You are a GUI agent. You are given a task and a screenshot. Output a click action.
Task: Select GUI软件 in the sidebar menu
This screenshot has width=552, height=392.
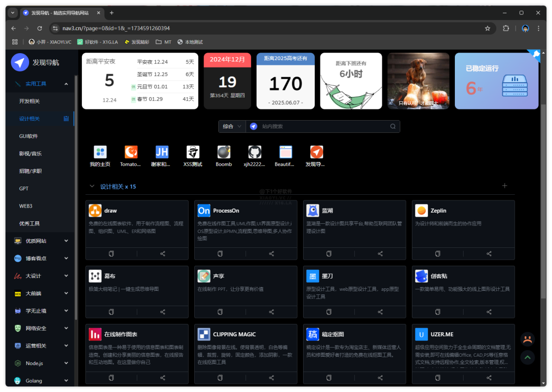click(x=29, y=136)
